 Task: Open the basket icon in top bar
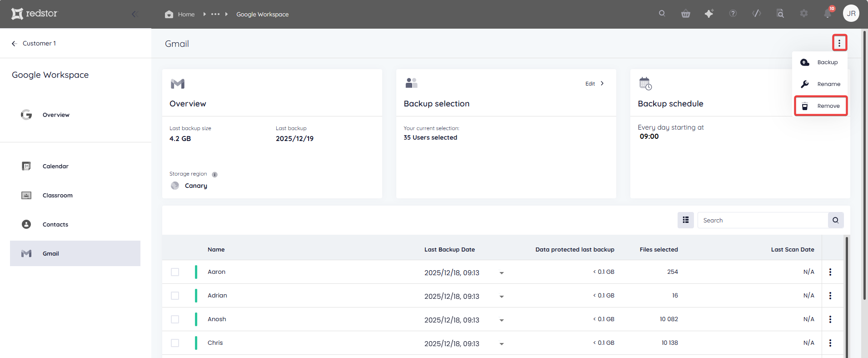(685, 14)
